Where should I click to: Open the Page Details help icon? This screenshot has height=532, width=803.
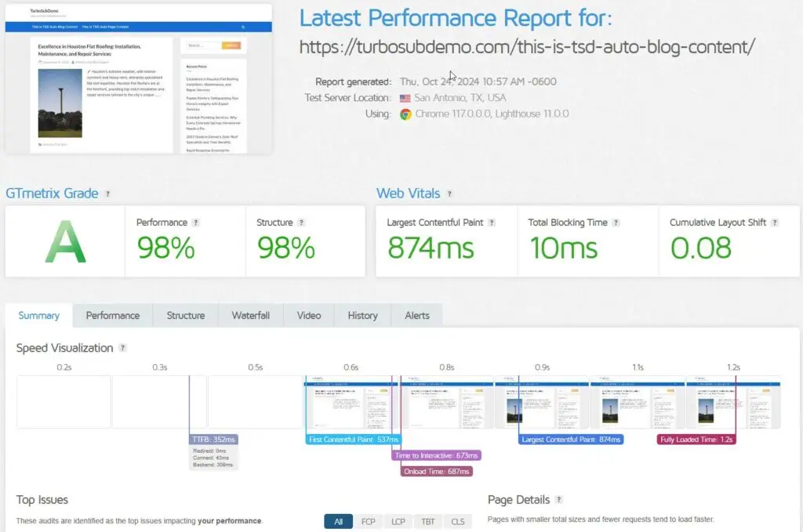[558, 500]
